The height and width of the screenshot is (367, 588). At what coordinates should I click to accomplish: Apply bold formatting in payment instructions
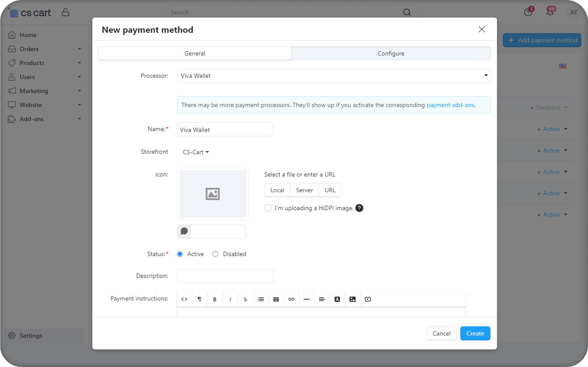coord(215,299)
